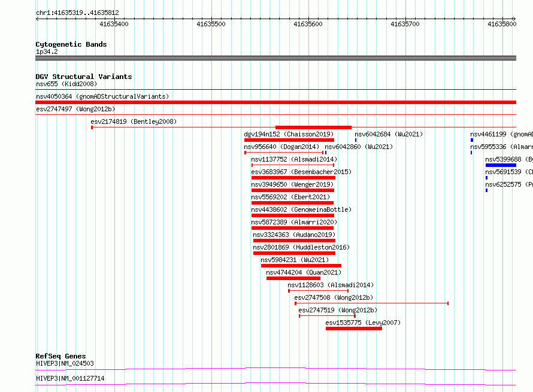Screen dimensions: 533x392
Task: Select the dgv194n152 (Chaisson2019) variant bar
Action: coord(289,140)
